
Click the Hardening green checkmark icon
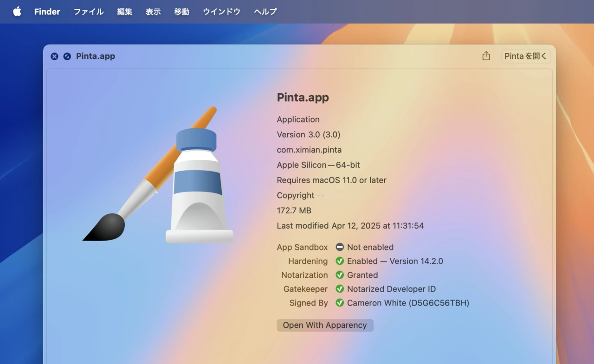point(340,261)
